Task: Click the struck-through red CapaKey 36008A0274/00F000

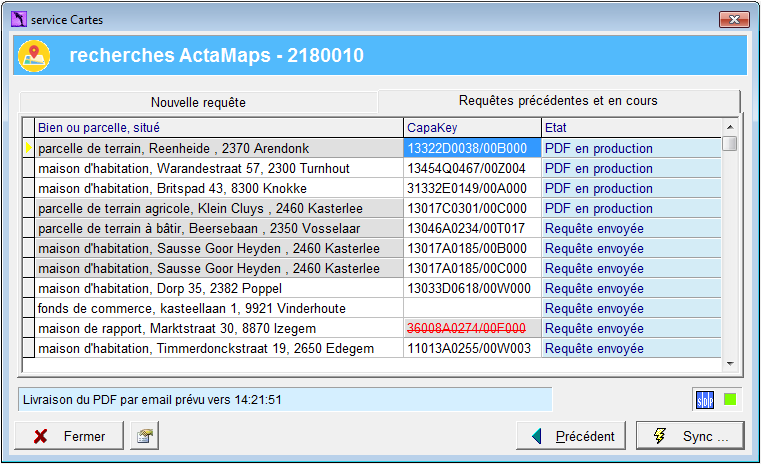Action: point(472,328)
